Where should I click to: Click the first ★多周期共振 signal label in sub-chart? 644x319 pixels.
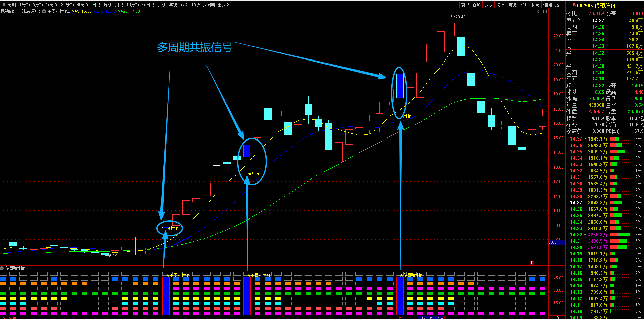coord(178,275)
